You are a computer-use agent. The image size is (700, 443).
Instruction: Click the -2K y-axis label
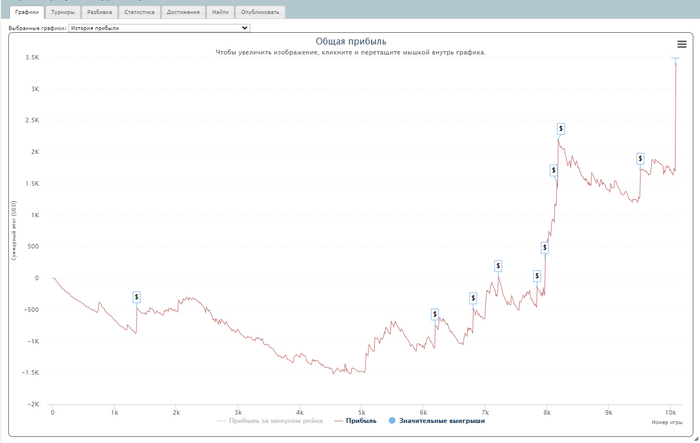pyautogui.click(x=33, y=404)
